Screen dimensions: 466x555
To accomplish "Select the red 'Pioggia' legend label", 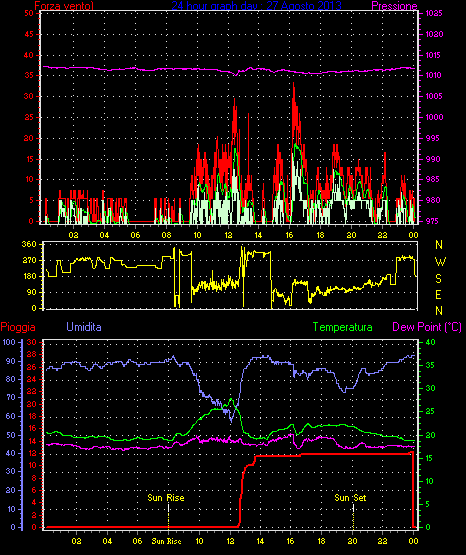I will pos(18,327).
